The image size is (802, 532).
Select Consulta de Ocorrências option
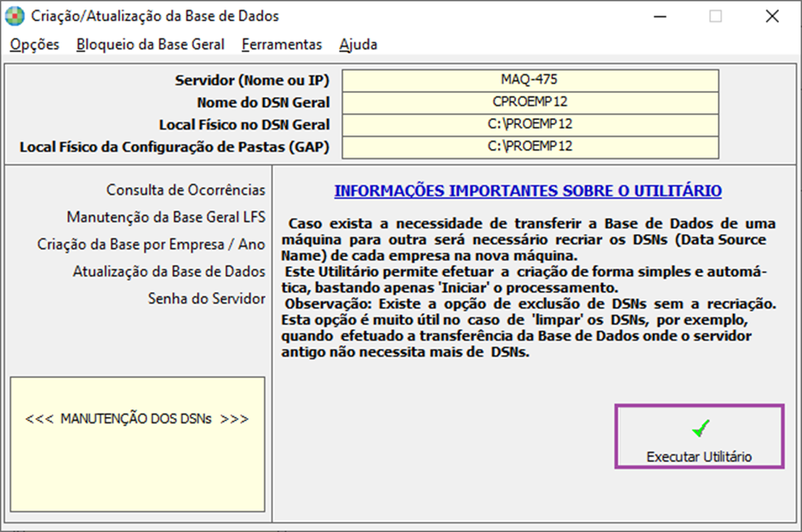click(186, 190)
